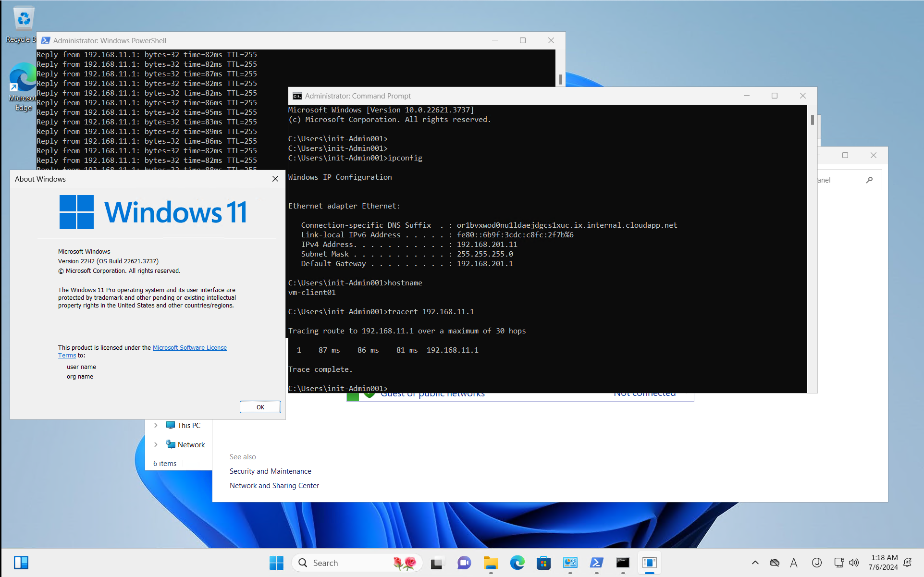Open Security and Maintenance link
The height and width of the screenshot is (577, 924).
click(x=270, y=471)
